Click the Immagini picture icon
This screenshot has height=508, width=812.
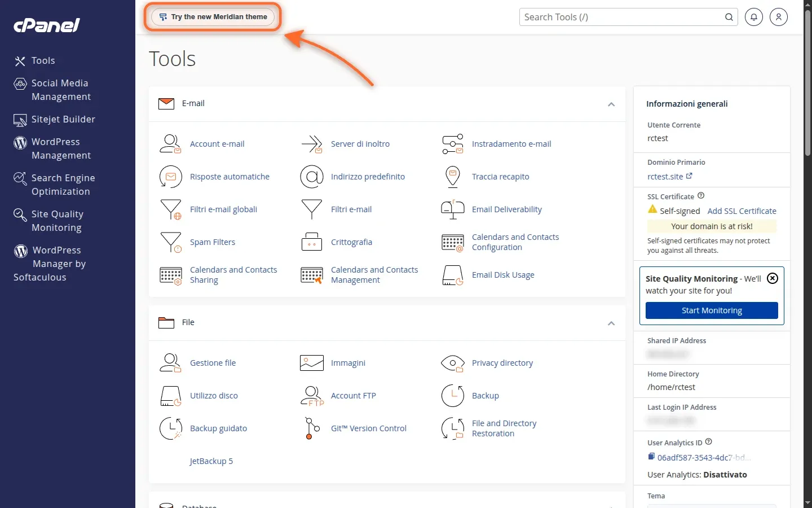coord(312,363)
